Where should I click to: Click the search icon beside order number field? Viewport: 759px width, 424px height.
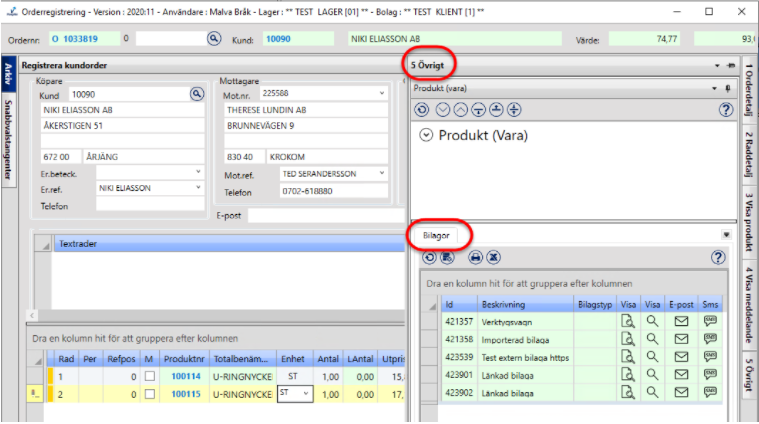pos(213,38)
